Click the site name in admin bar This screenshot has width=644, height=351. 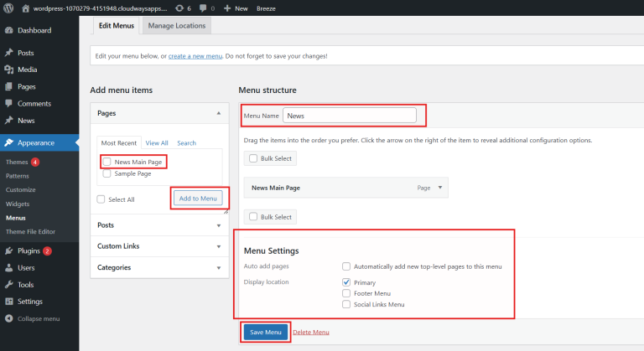click(101, 8)
